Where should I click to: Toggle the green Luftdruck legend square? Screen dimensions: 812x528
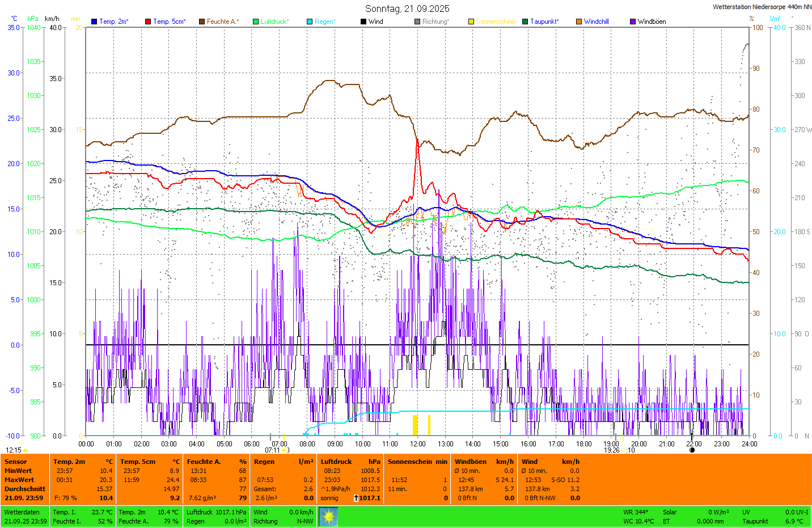pyautogui.click(x=256, y=22)
